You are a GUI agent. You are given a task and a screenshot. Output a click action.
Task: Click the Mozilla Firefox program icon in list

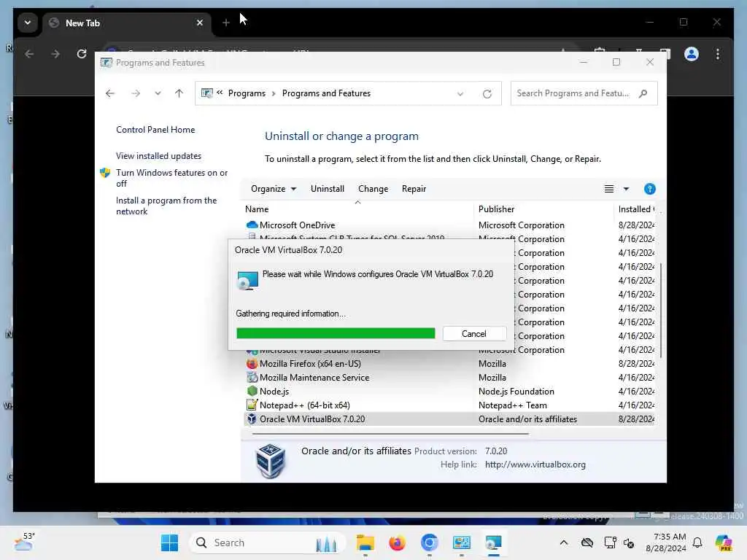pyautogui.click(x=252, y=364)
